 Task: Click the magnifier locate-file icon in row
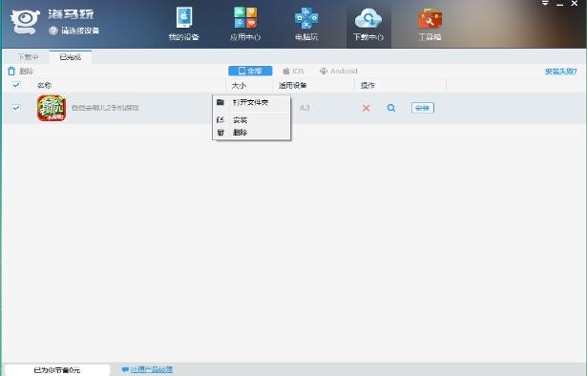(x=391, y=108)
